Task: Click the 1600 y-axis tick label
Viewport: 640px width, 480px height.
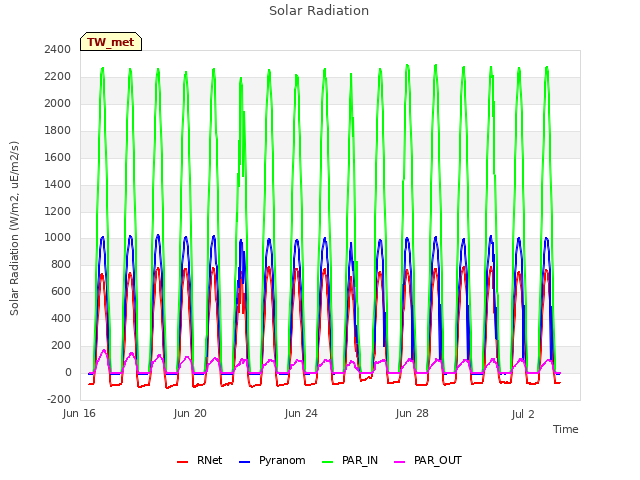Action: 58,158
